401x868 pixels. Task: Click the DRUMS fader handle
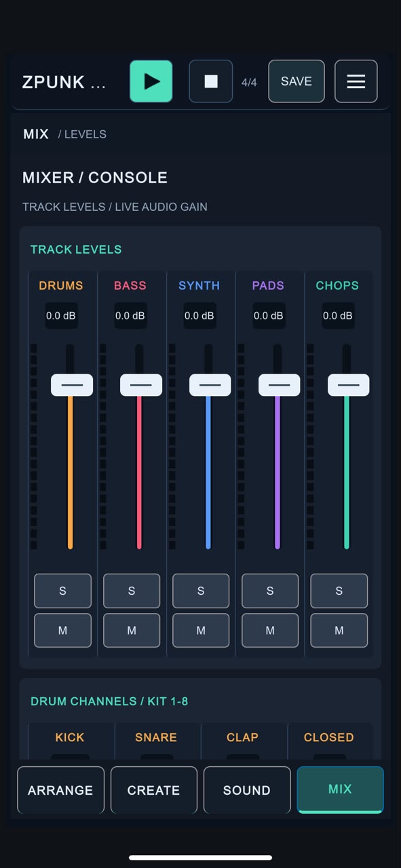pyautogui.click(x=72, y=384)
